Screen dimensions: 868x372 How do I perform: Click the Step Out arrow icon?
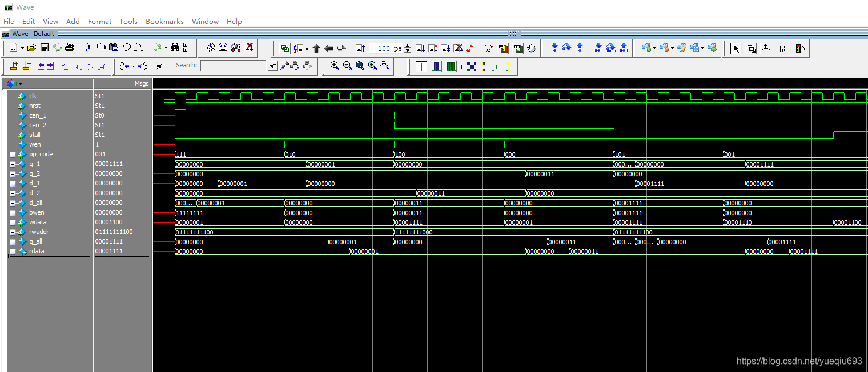(580, 48)
